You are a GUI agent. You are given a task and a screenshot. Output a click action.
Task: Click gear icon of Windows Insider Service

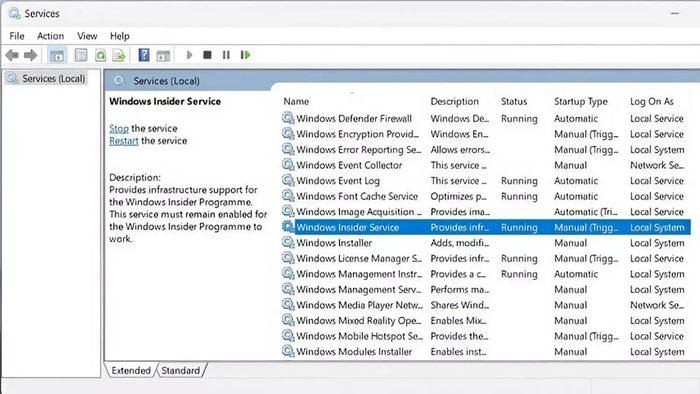pyautogui.click(x=288, y=227)
